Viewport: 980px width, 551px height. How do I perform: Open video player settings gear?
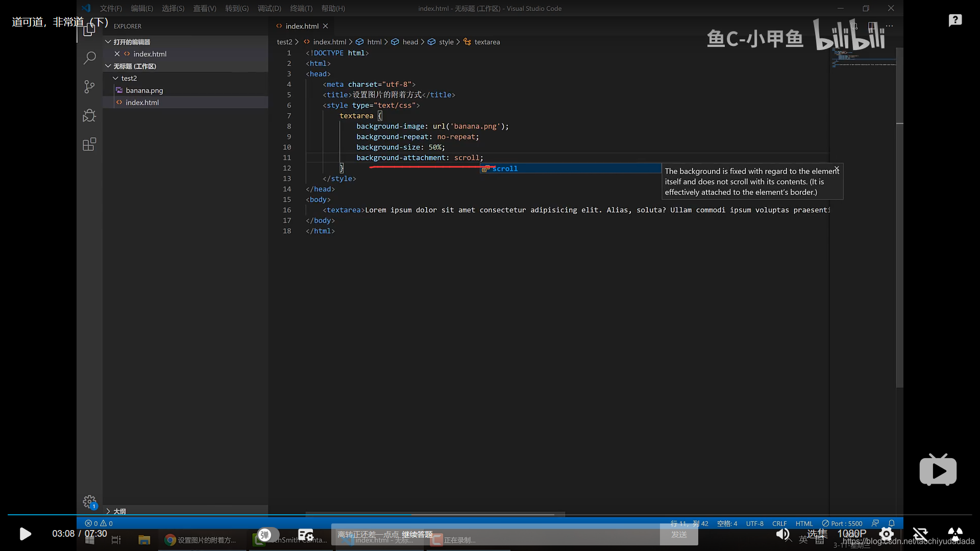tap(886, 534)
